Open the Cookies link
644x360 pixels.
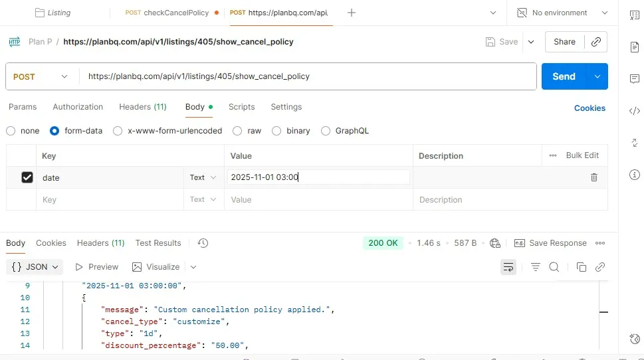click(x=590, y=108)
